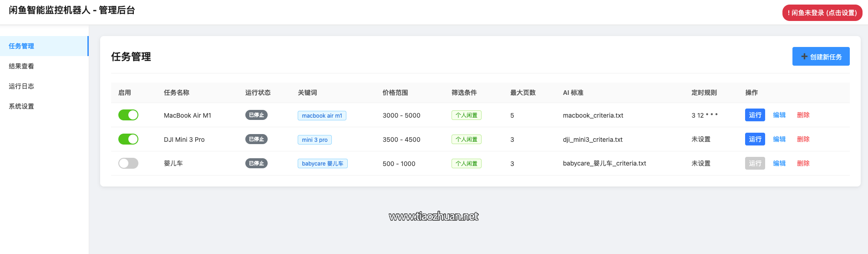Delete the DJI Mini 3 Pro task
The width and height of the screenshot is (868, 254).
point(803,139)
